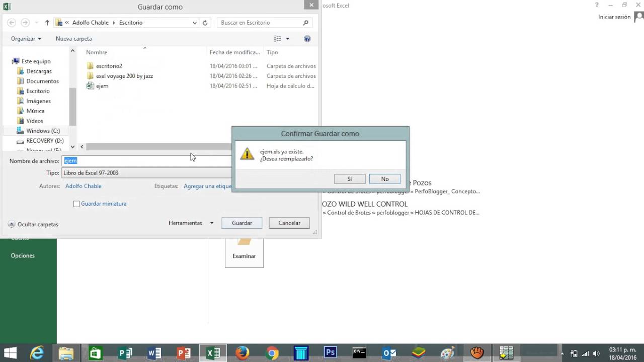
Task: Open the Organizar menu
Action: pyautogui.click(x=26, y=39)
